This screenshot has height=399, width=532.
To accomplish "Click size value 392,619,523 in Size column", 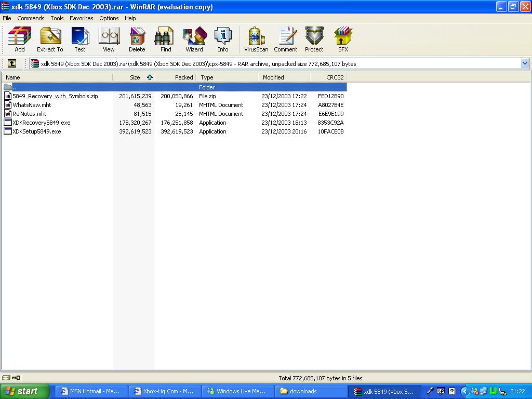I will click(135, 131).
